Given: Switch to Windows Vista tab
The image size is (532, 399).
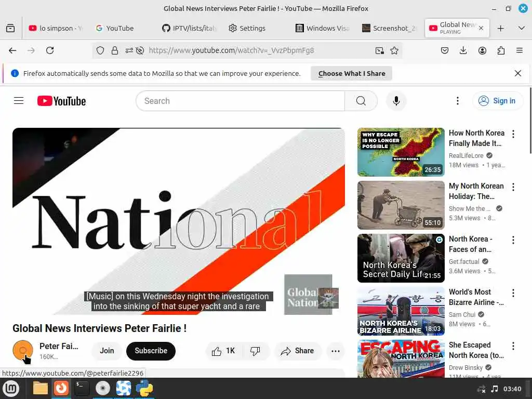Looking at the screenshot, I should pyautogui.click(x=323, y=28).
